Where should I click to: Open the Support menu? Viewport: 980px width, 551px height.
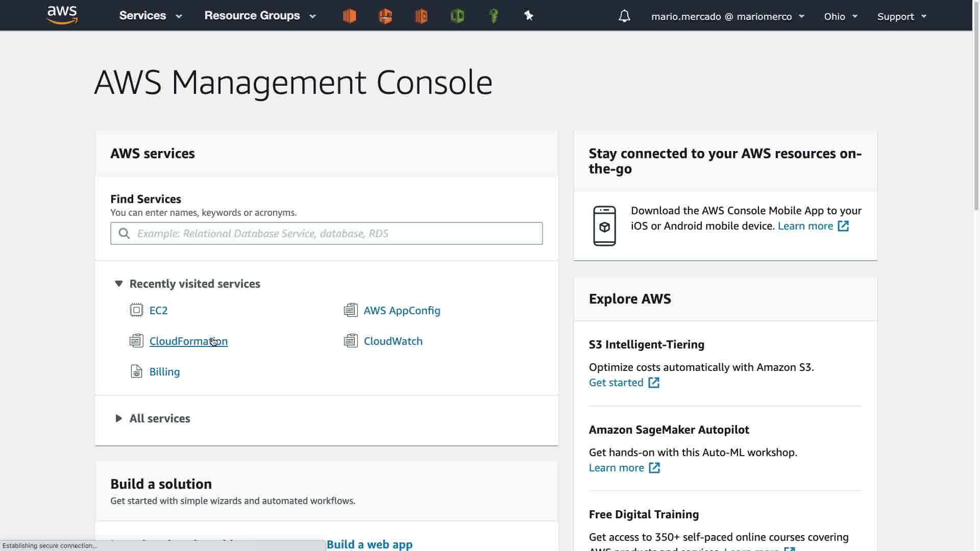coord(901,16)
